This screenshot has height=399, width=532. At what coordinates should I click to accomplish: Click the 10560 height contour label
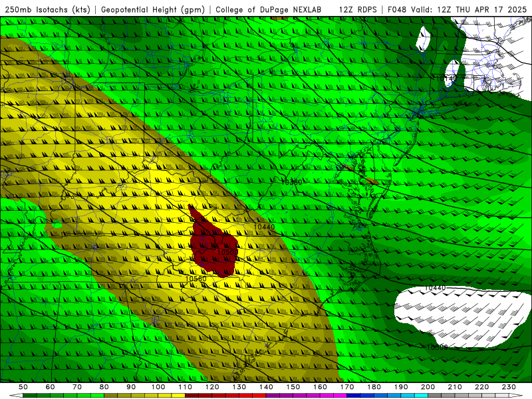coord(196,279)
